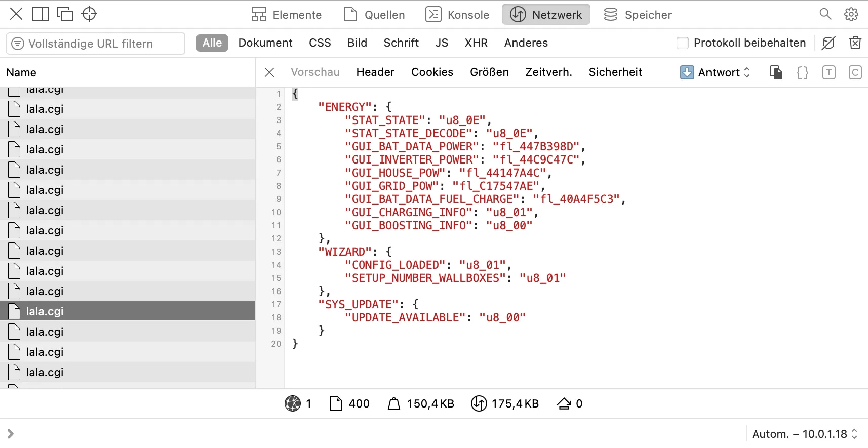The image size is (868, 448).
Task: Filter requests by XHR type
Action: click(476, 43)
